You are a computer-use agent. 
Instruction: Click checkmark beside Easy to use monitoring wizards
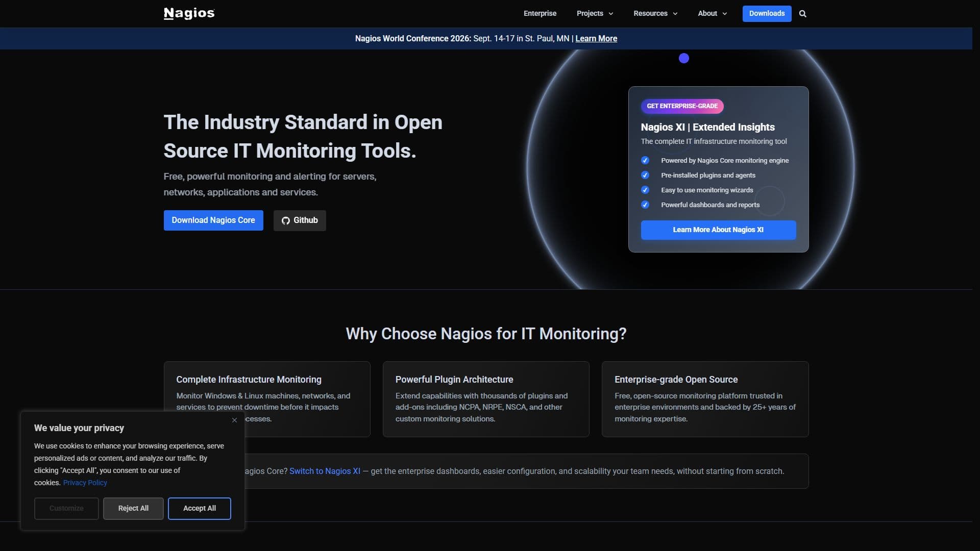point(645,190)
